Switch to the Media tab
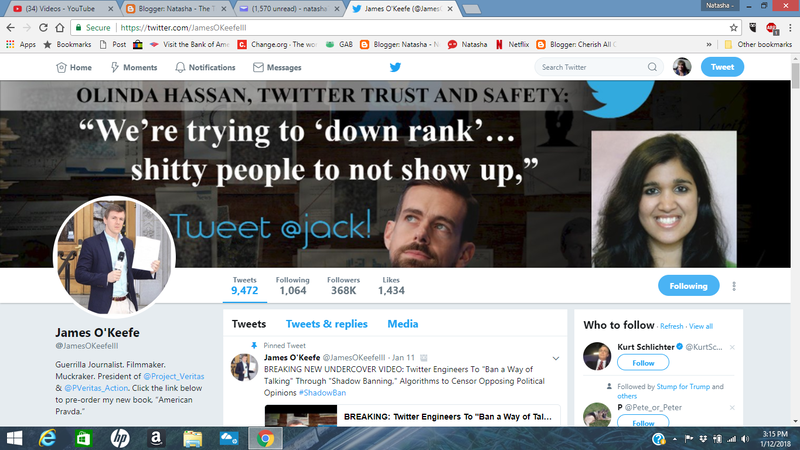This screenshot has width=800, height=450. 403,324
